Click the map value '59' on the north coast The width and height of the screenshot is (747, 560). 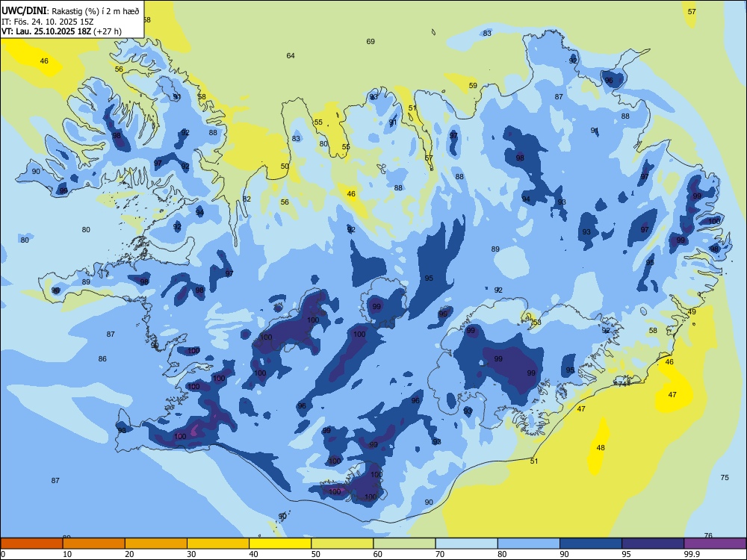click(473, 86)
